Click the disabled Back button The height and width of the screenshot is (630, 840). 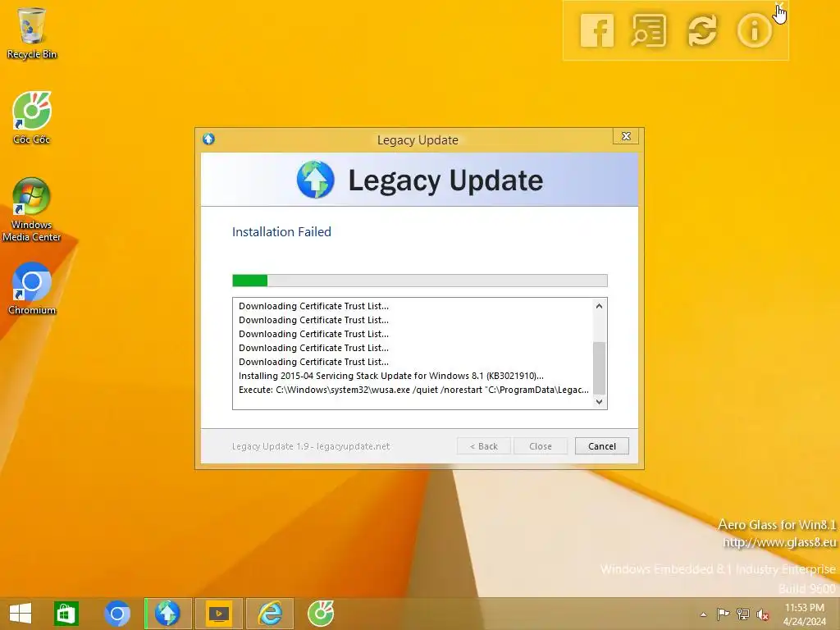484,445
